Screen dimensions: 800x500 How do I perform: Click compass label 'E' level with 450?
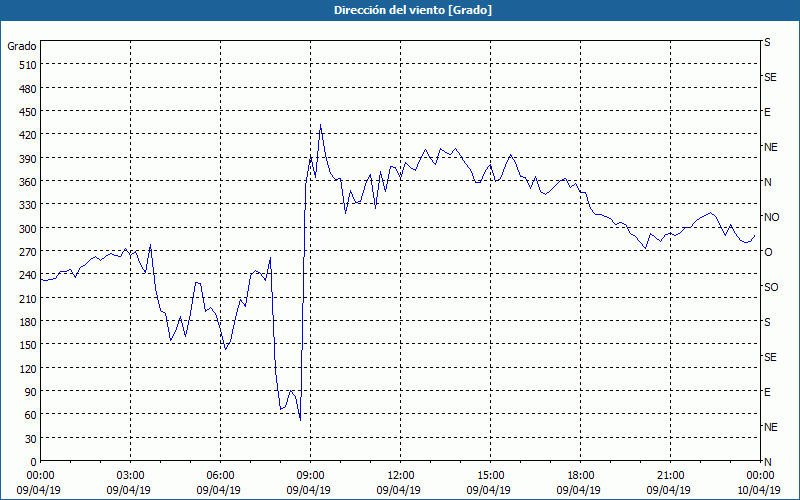767,112
